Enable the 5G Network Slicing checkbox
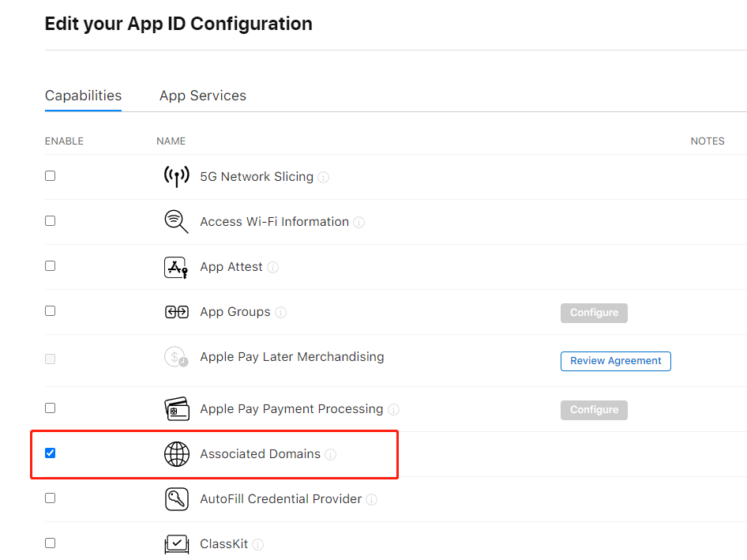Viewport: 747px width, 560px height. (x=51, y=175)
